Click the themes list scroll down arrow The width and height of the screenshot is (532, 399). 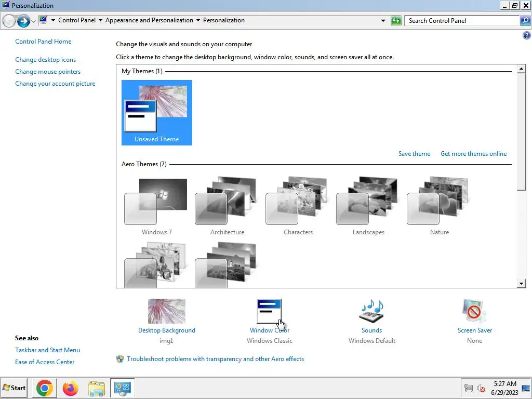[522, 284]
